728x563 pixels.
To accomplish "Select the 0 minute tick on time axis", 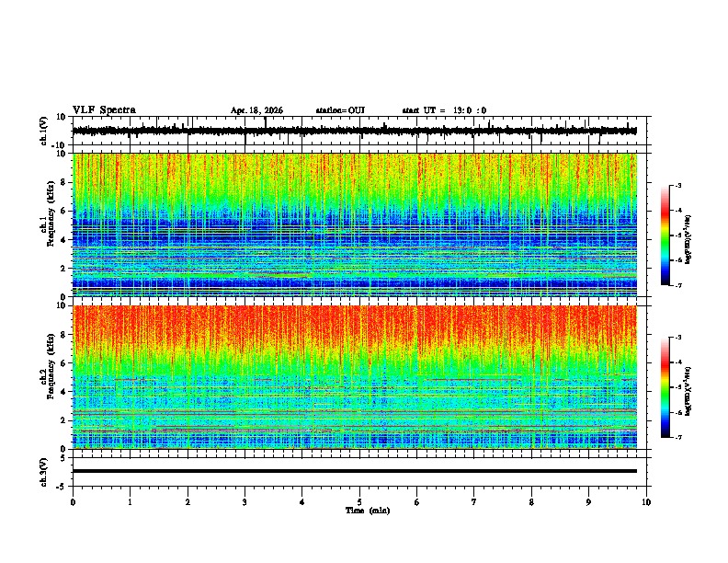I will 73,502.
